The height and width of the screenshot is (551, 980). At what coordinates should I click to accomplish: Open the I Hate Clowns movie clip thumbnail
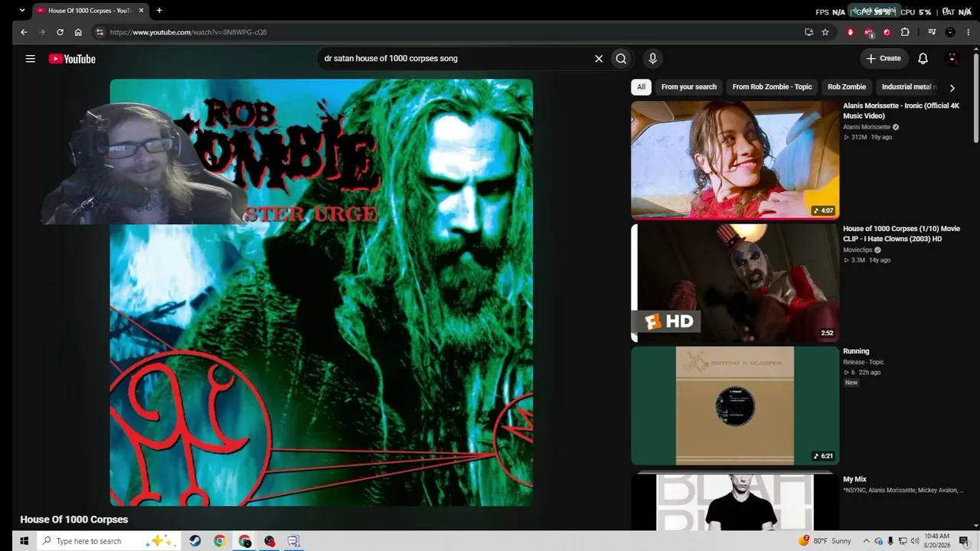pyautogui.click(x=735, y=282)
